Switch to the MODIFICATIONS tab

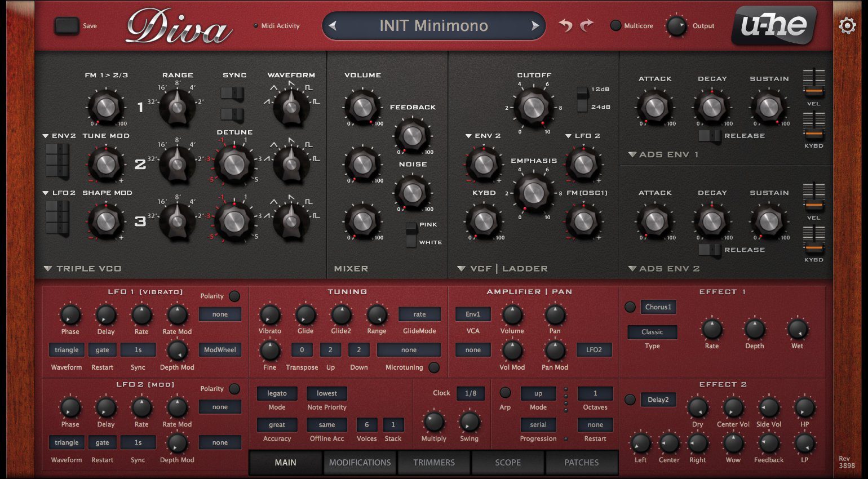tap(360, 463)
